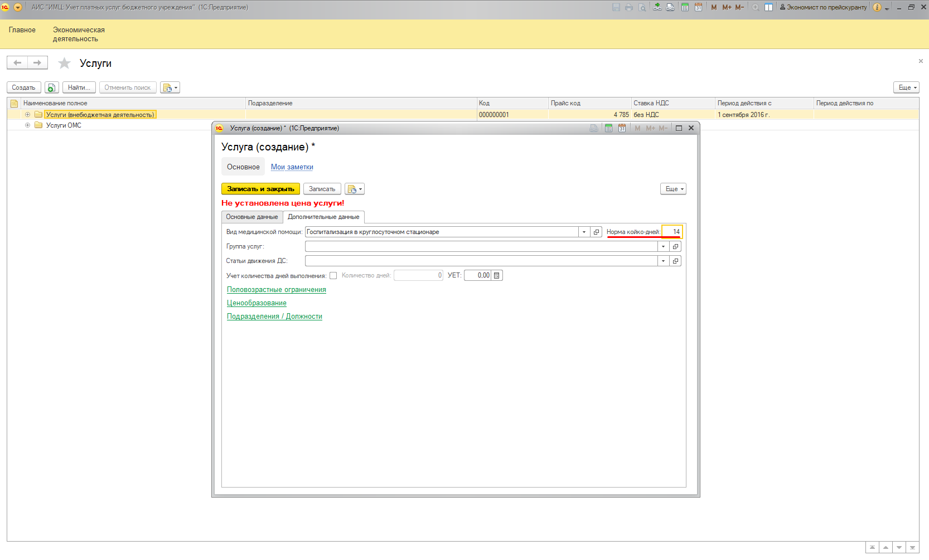Viewport: 929px width, 560px height.
Task: Open calculator button beside УЕТ field
Action: point(497,275)
